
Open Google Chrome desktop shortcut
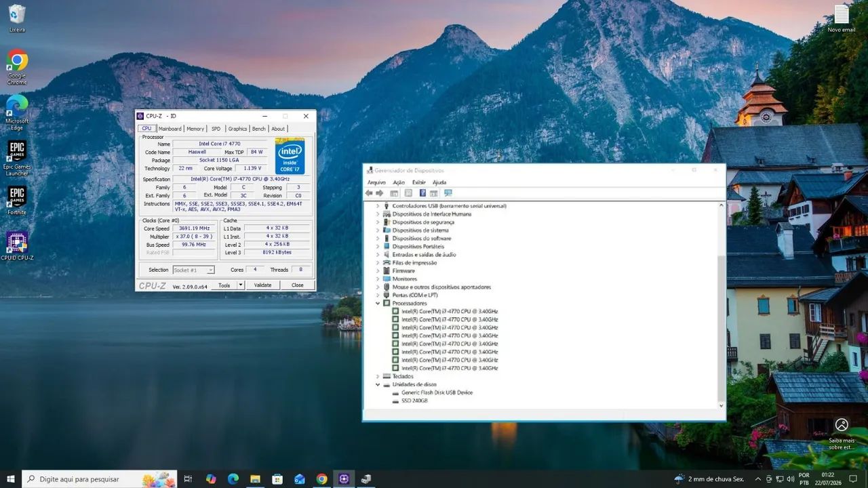click(x=17, y=67)
